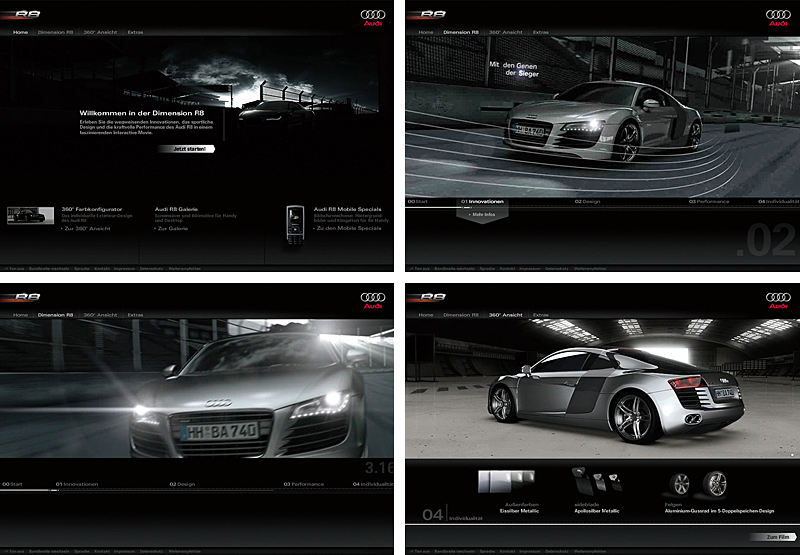
Task: Click the R8 logo on the welcome screen
Action: tap(26, 16)
